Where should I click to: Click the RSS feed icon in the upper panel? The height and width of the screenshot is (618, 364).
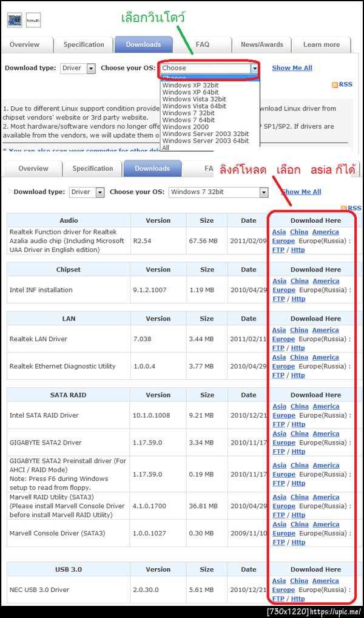click(x=335, y=85)
